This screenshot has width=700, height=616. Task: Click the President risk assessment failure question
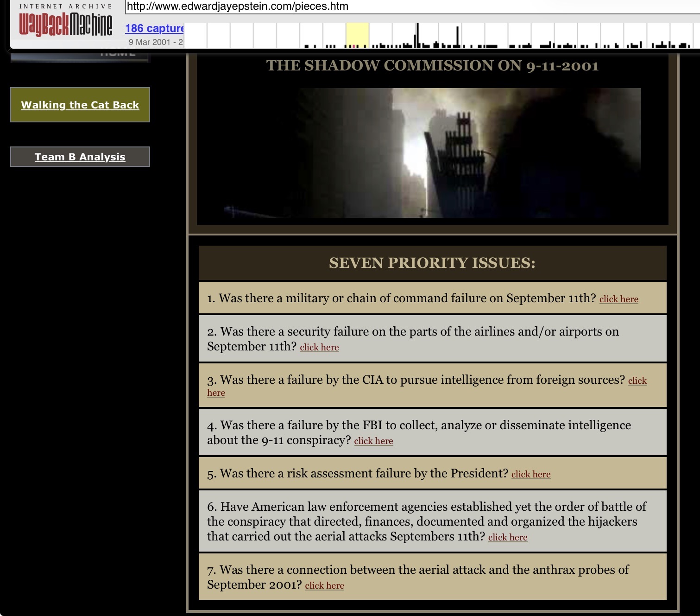point(358,473)
